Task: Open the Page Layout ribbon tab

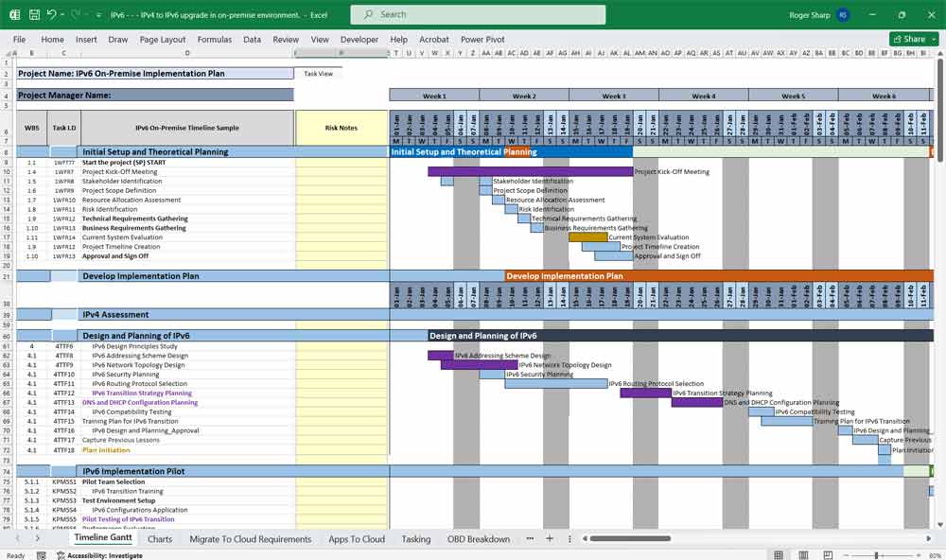Action: coord(163,40)
